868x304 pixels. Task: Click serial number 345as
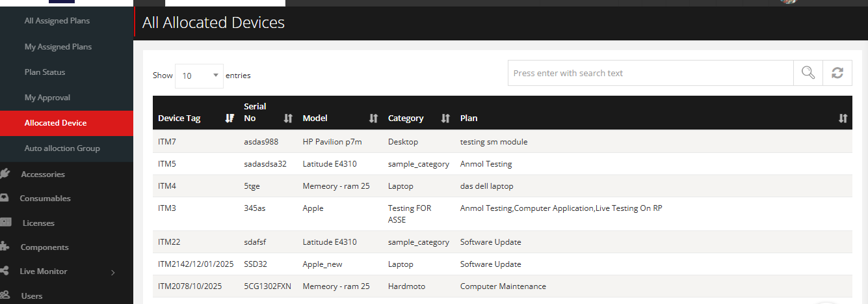(x=254, y=208)
